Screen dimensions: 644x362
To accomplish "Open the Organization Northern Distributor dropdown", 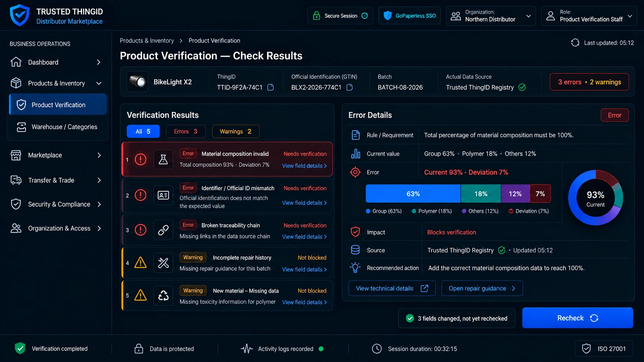I will (x=491, y=16).
